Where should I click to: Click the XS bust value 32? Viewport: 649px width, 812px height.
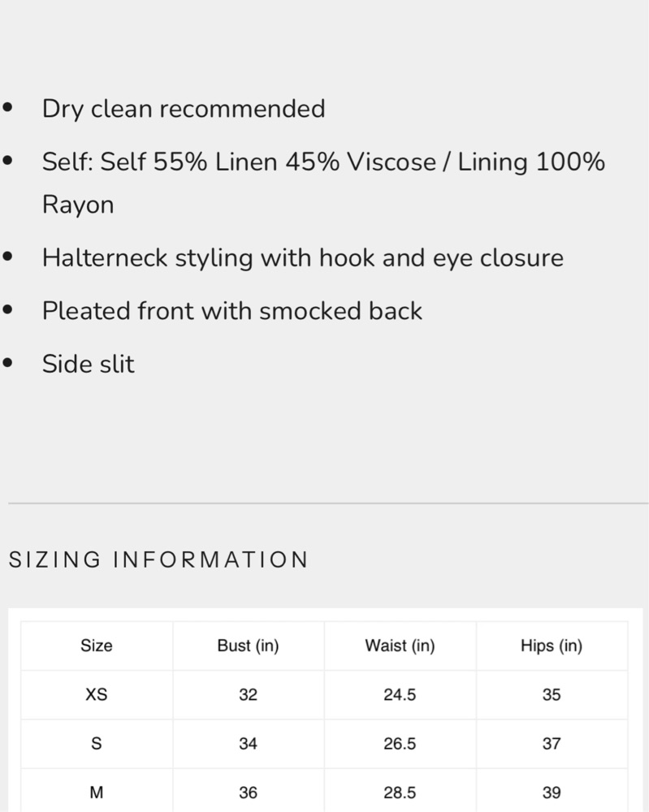pyautogui.click(x=248, y=695)
